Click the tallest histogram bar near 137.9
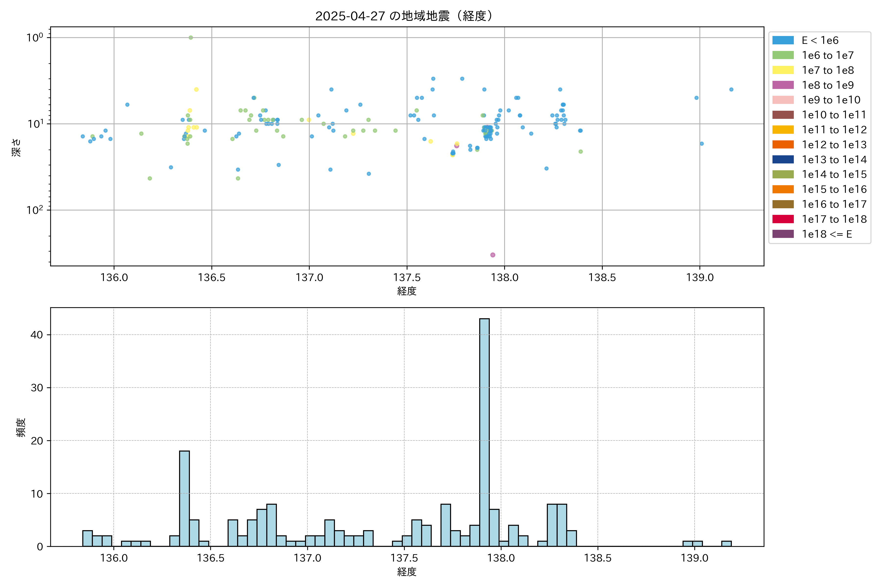 (x=484, y=431)
